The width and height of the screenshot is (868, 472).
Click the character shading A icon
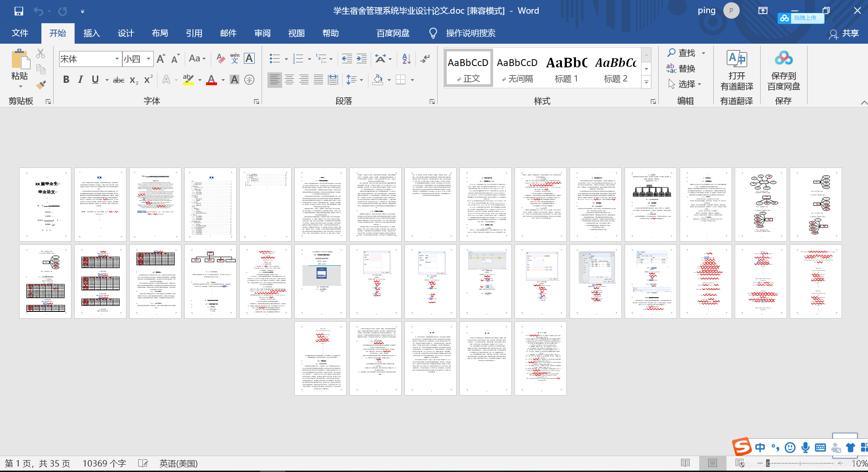[234, 80]
